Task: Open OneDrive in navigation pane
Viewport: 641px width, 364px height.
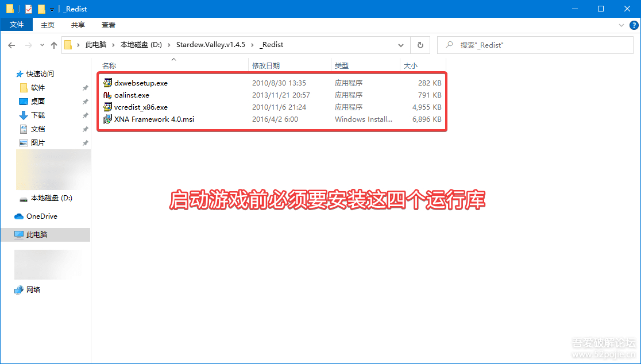Action: 42,216
